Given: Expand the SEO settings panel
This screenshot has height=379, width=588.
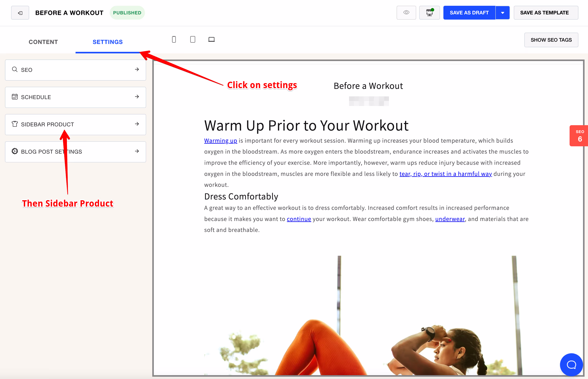Looking at the screenshot, I should click(76, 70).
